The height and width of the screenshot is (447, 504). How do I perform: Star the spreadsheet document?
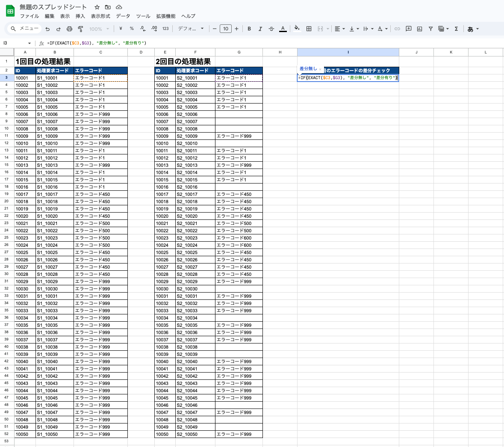(97, 7)
